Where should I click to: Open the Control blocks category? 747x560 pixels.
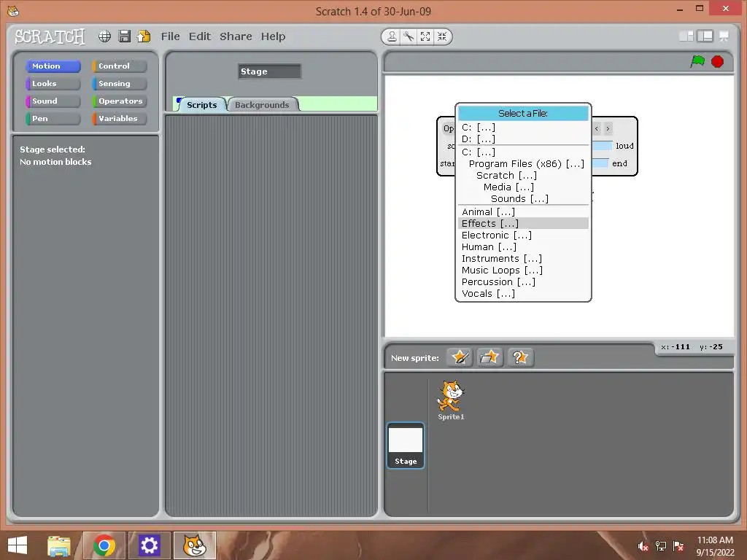[x=120, y=66]
